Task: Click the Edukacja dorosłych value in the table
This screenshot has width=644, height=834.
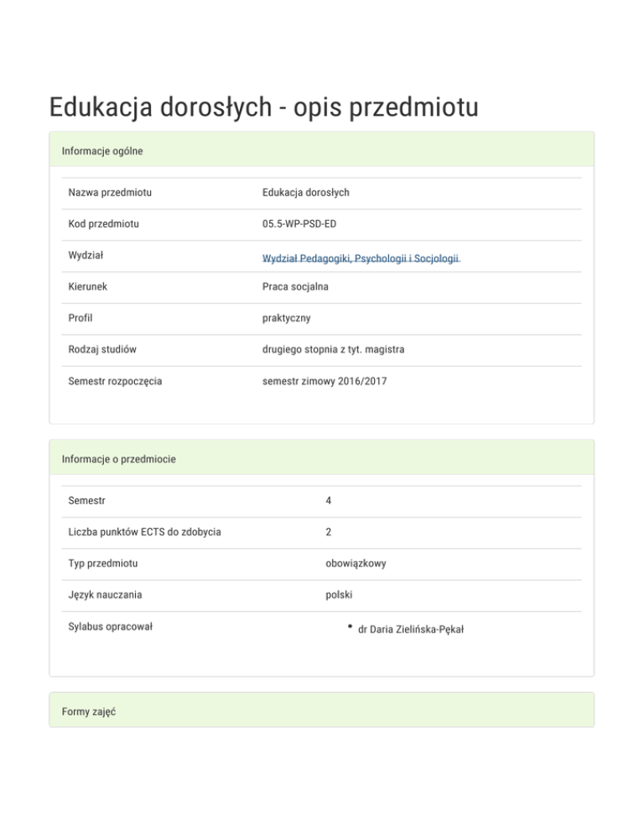Action: (305, 193)
